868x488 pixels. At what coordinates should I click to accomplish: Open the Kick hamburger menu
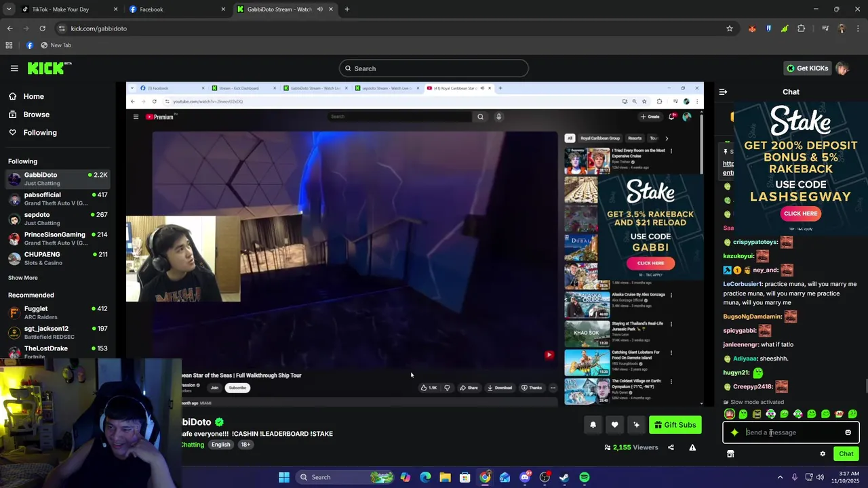coord(14,68)
